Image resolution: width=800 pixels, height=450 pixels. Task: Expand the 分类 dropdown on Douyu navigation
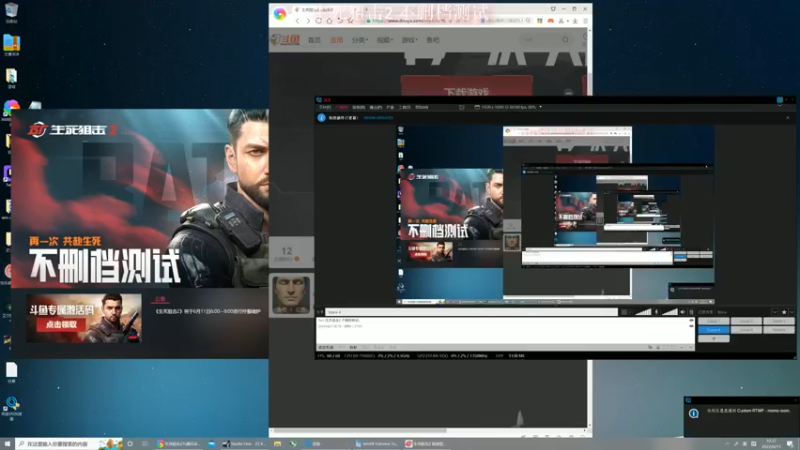359,40
